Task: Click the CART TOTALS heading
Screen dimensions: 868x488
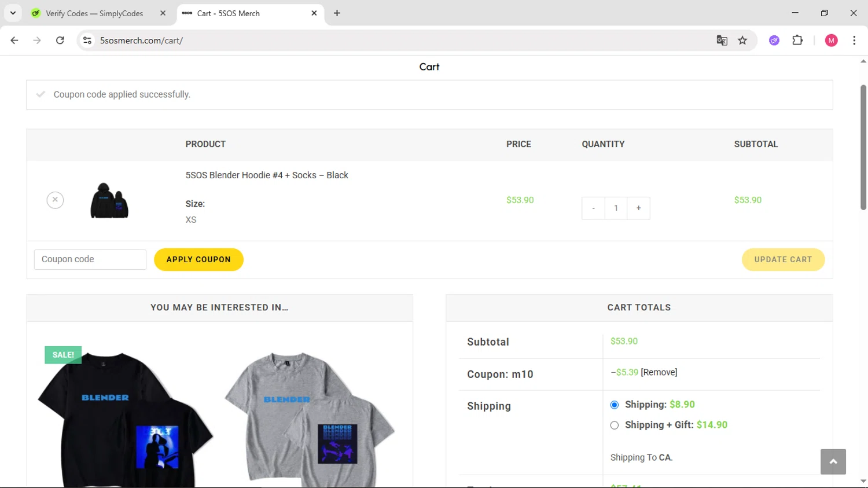Action: [x=639, y=307]
